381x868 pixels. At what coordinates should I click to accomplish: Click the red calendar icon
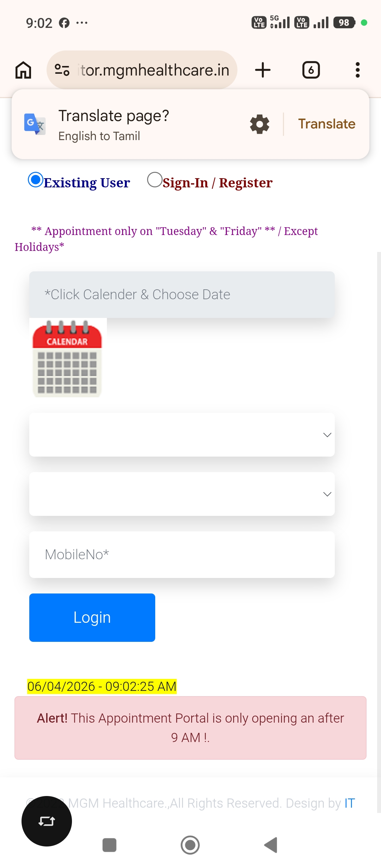(x=67, y=358)
